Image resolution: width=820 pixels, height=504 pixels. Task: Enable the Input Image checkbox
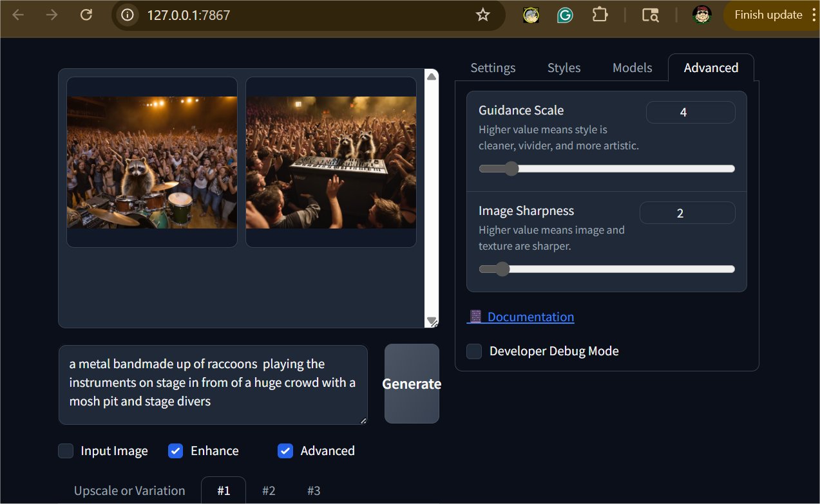66,451
